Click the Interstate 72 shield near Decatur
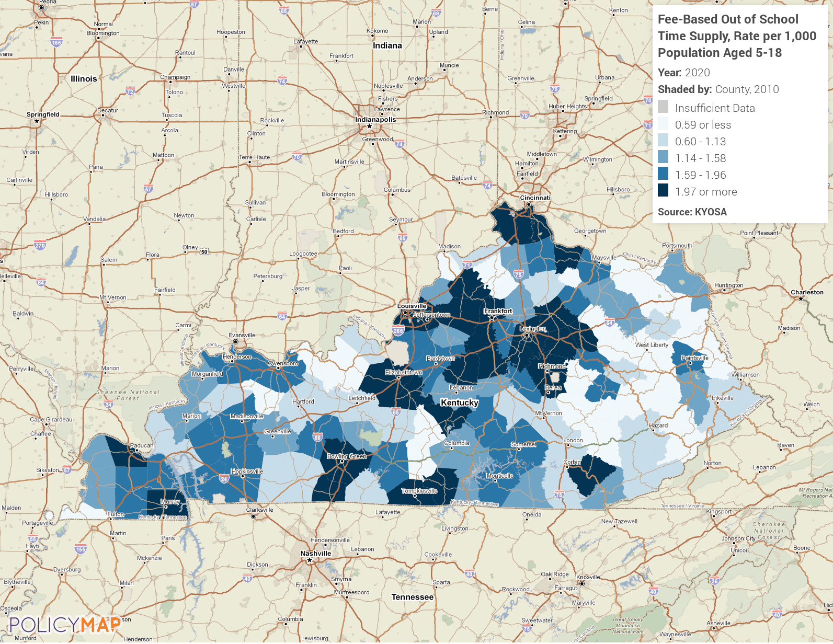Screen dimensions: 833x644 [130, 91]
